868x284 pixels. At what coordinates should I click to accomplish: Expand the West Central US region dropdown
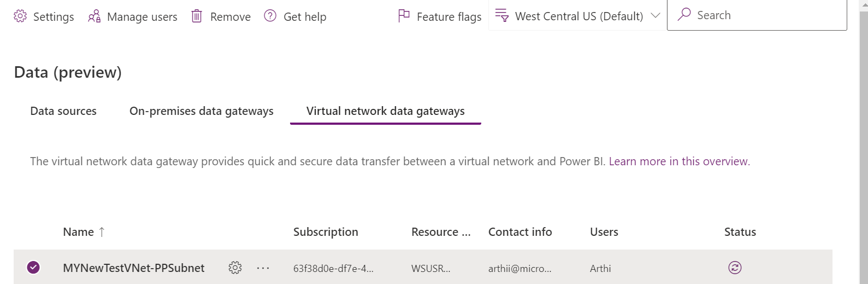[x=656, y=15]
